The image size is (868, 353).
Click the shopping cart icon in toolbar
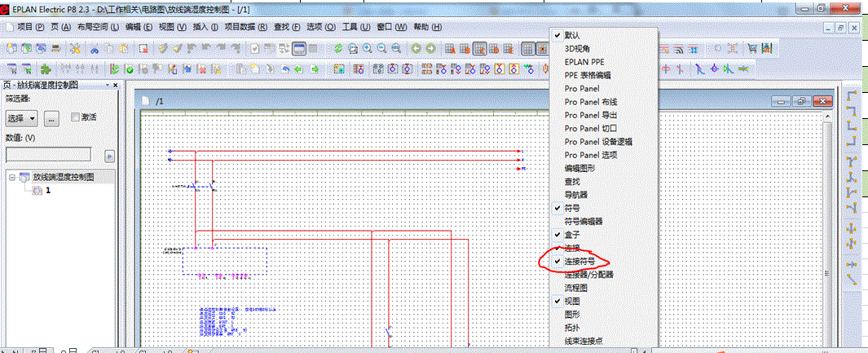(752, 49)
